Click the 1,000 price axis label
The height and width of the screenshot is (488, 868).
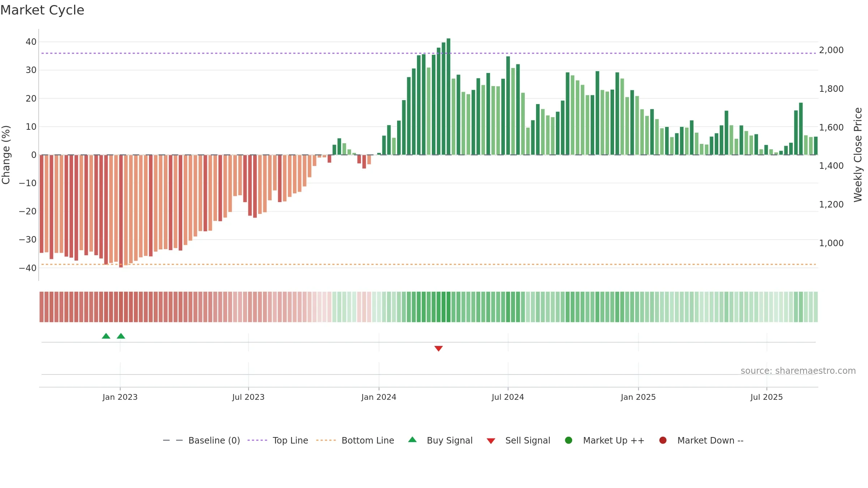[831, 243]
